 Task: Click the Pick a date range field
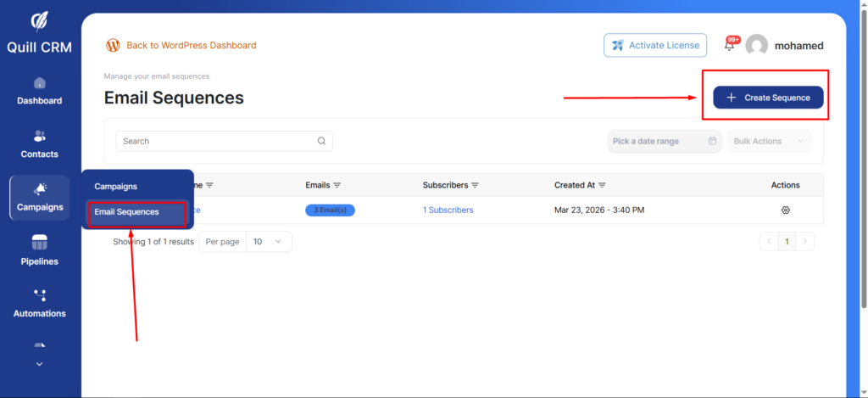[x=665, y=142]
